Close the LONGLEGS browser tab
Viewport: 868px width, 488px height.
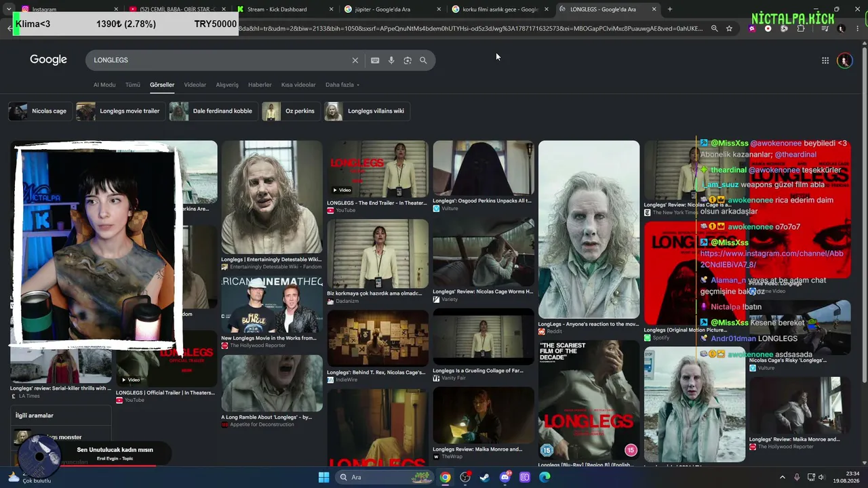point(654,9)
